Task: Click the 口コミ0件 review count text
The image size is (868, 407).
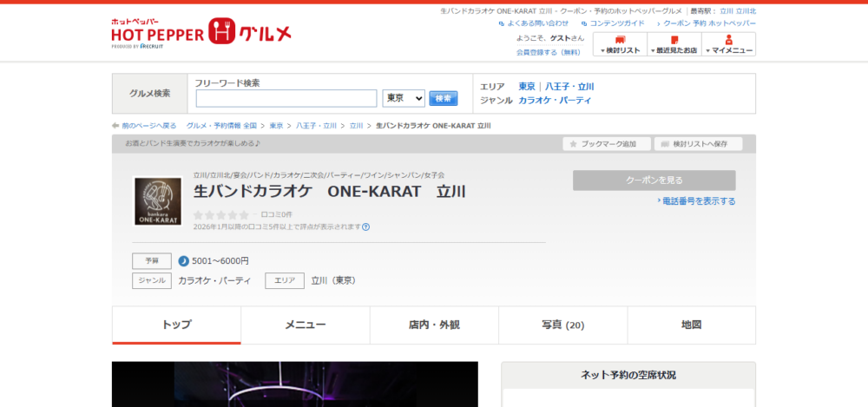Action: [x=277, y=214]
